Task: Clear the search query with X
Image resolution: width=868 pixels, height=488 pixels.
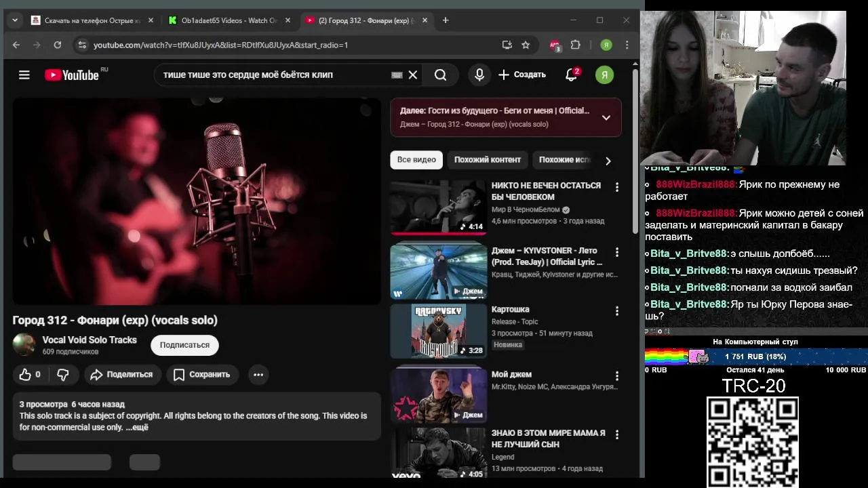Action: click(x=412, y=75)
